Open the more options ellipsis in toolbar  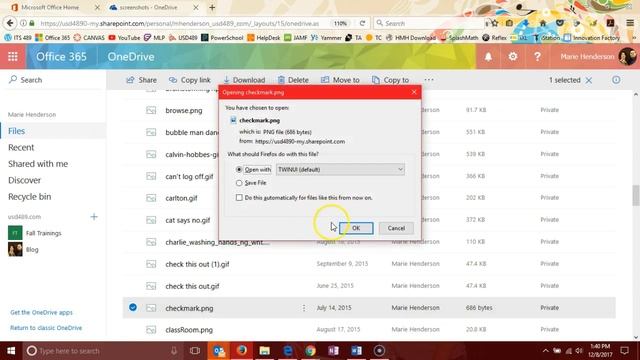429,80
